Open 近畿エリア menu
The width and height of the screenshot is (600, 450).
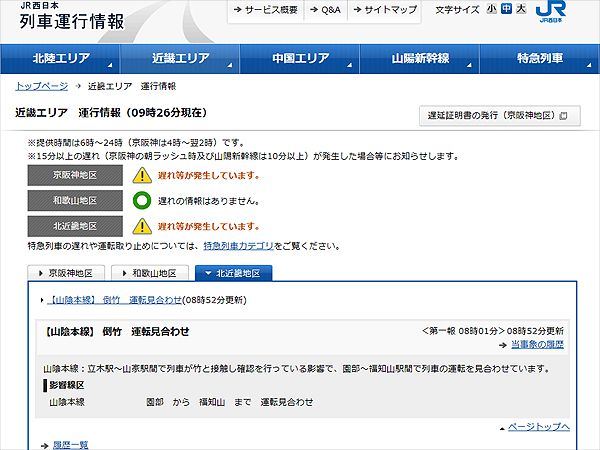tap(180, 59)
